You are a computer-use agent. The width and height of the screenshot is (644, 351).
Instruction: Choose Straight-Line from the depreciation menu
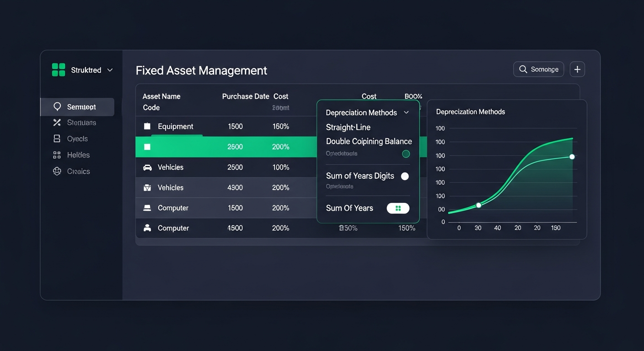tap(348, 128)
